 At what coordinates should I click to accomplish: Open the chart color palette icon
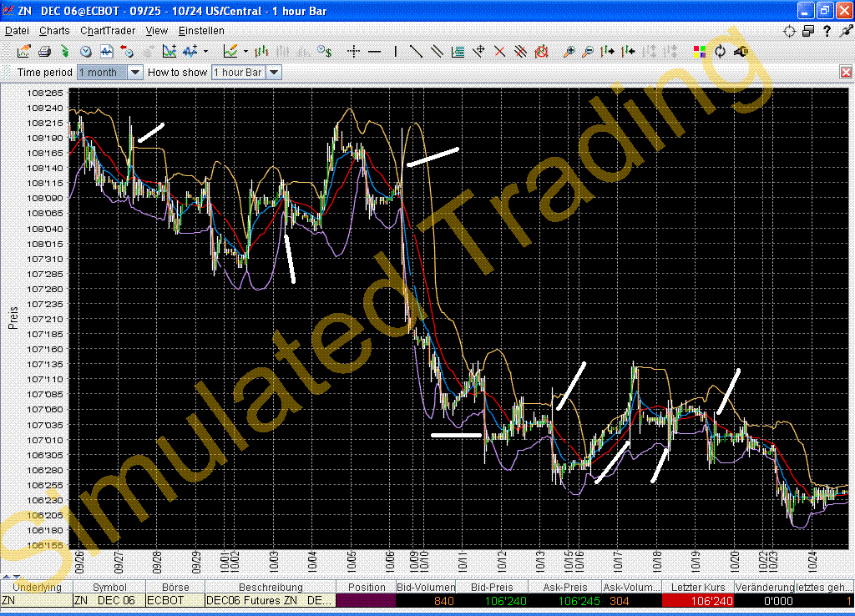[699, 52]
